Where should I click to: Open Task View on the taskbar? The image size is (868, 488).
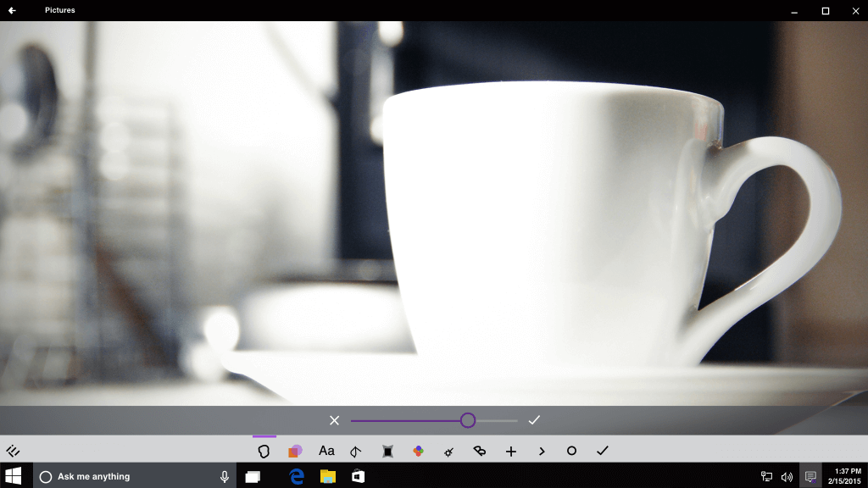click(253, 476)
